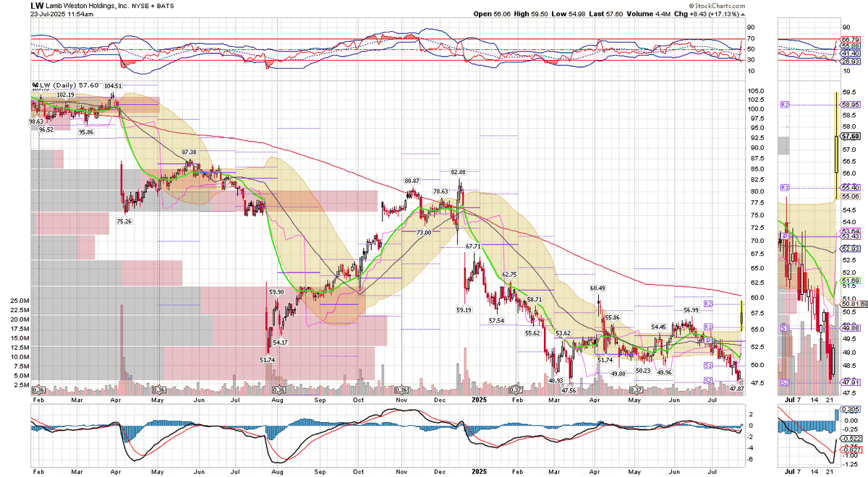Viewport: 868px width, 477px height.
Task: Click the 26.93 indicator value tag
Action: coord(851,61)
